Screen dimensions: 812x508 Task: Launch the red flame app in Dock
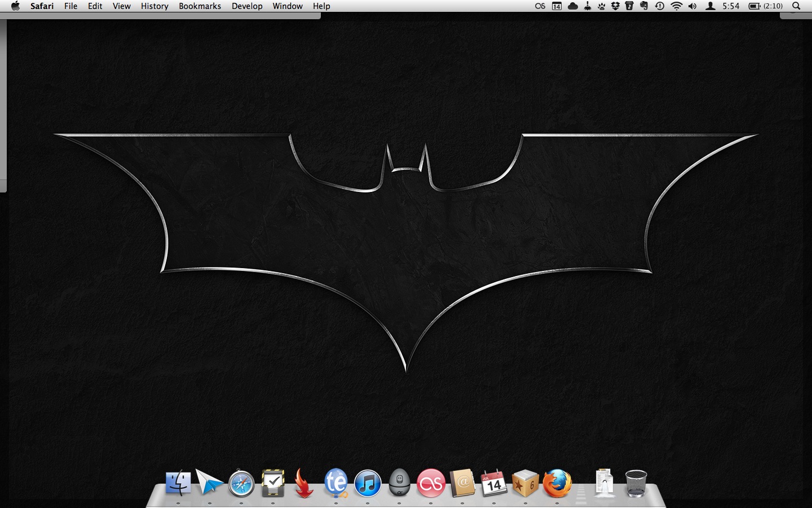click(x=304, y=484)
